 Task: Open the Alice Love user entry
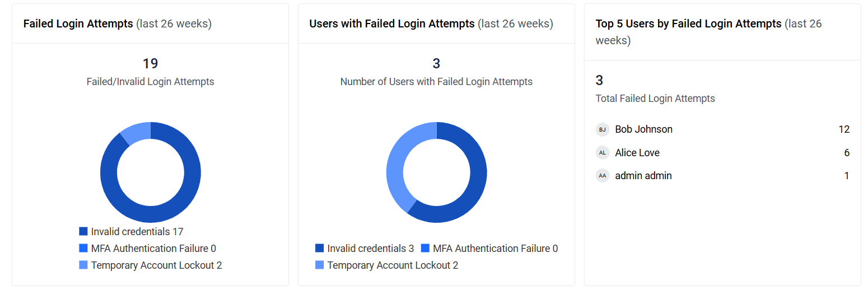[x=637, y=153]
